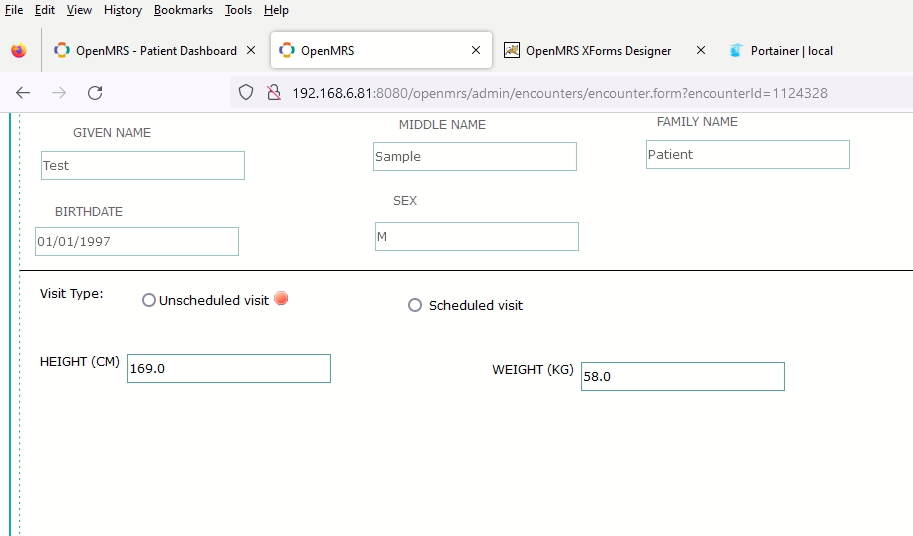This screenshot has width=913, height=536.
Task: Select the Unscheduled visit radio button
Action: (149, 300)
